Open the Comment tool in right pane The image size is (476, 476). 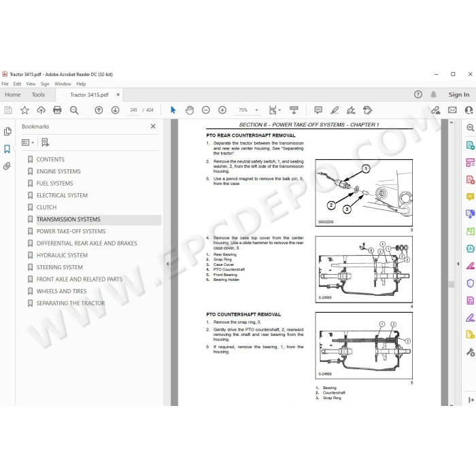click(x=471, y=197)
